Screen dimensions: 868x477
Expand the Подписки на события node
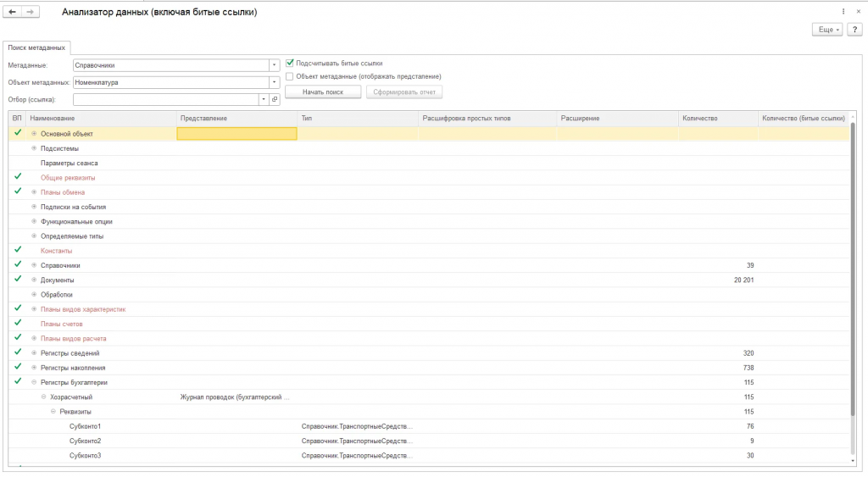[x=34, y=207]
